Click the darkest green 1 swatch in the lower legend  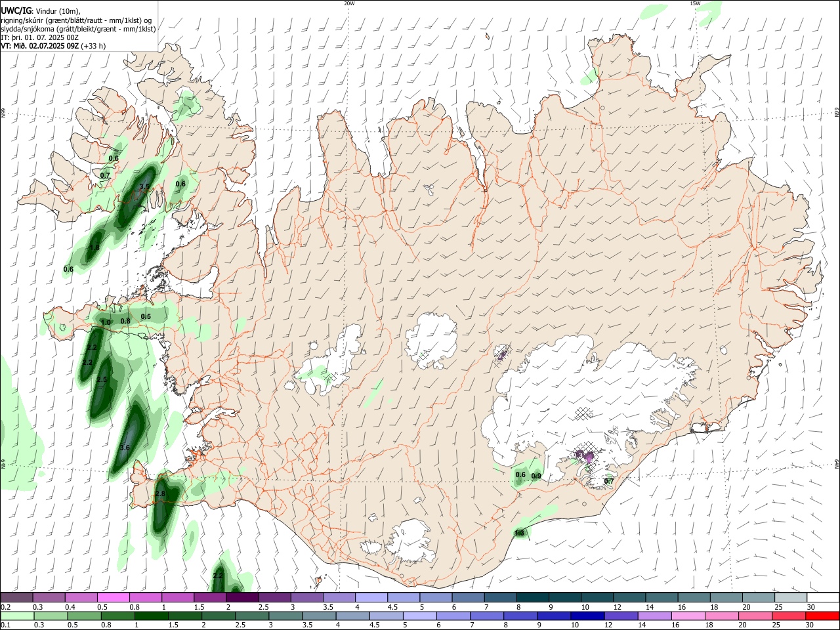[x=150, y=616]
